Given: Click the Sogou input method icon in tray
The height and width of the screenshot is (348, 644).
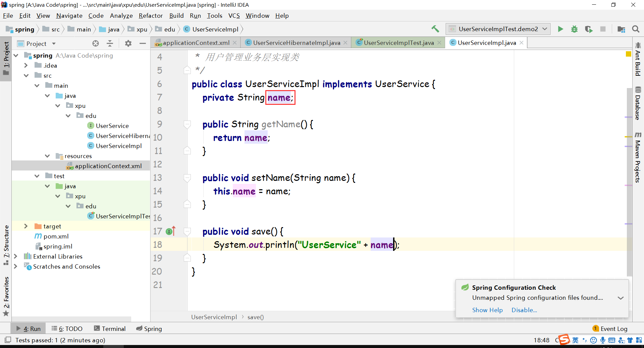Looking at the screenshot, I should pos(564,340).
